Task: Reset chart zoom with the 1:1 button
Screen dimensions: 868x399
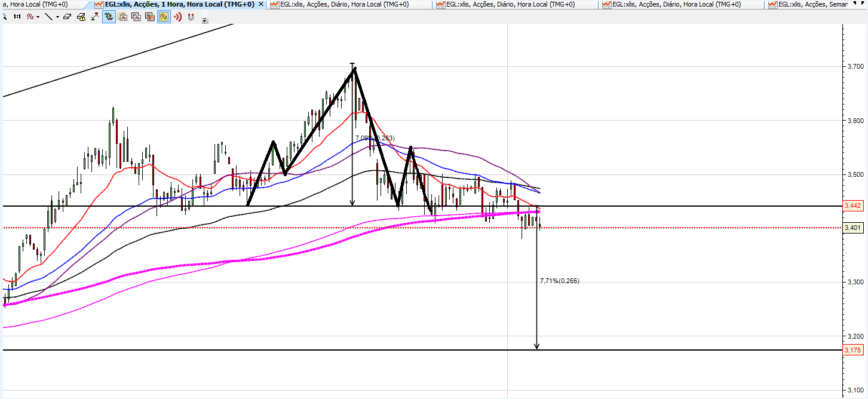Action: click(x=17, y=17)
